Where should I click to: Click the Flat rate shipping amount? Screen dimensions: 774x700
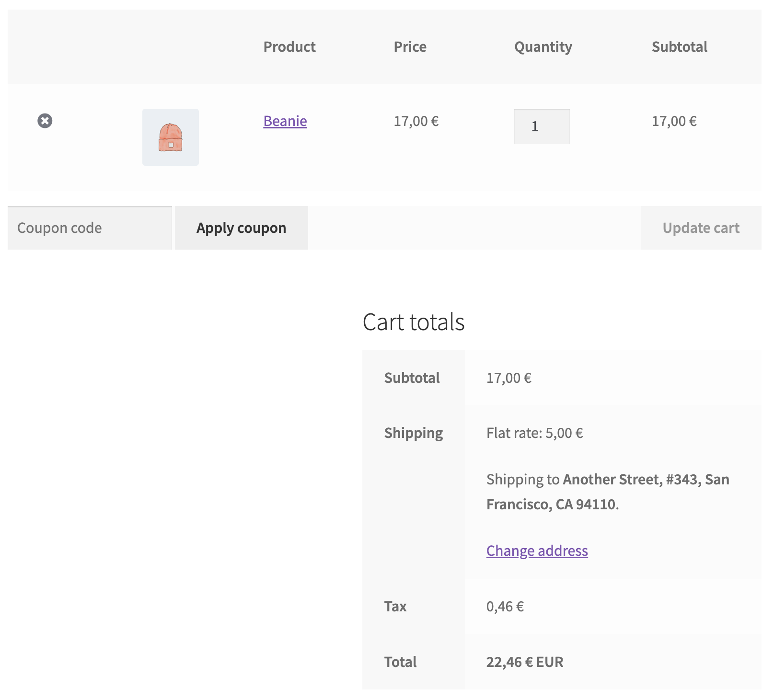coord(534,433)
